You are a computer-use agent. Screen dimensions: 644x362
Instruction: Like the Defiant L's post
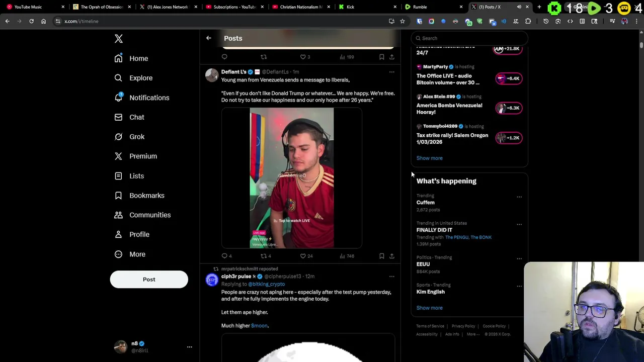(303, 256)
